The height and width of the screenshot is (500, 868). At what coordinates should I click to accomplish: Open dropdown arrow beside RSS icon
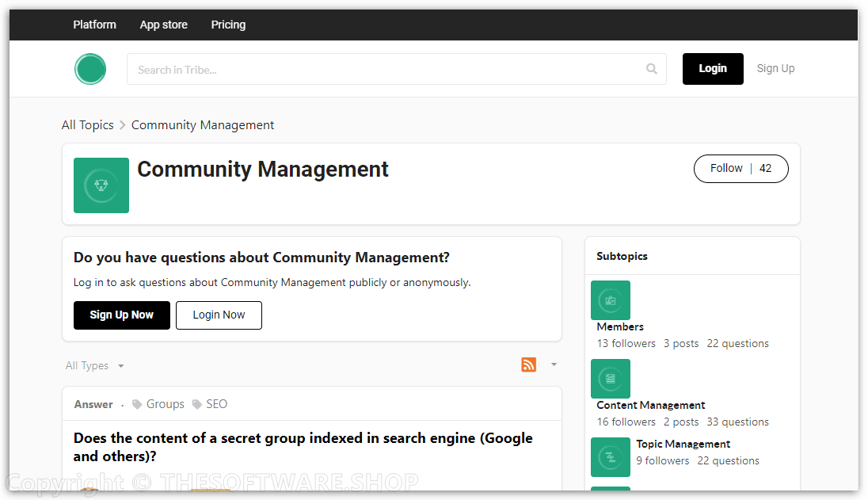point(554,365)
